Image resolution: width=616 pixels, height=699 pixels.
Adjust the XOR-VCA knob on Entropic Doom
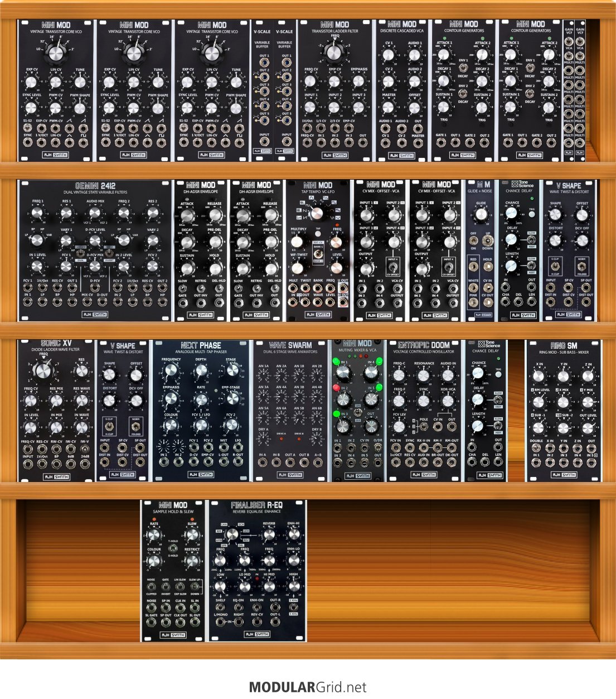[x=448, y=401]
